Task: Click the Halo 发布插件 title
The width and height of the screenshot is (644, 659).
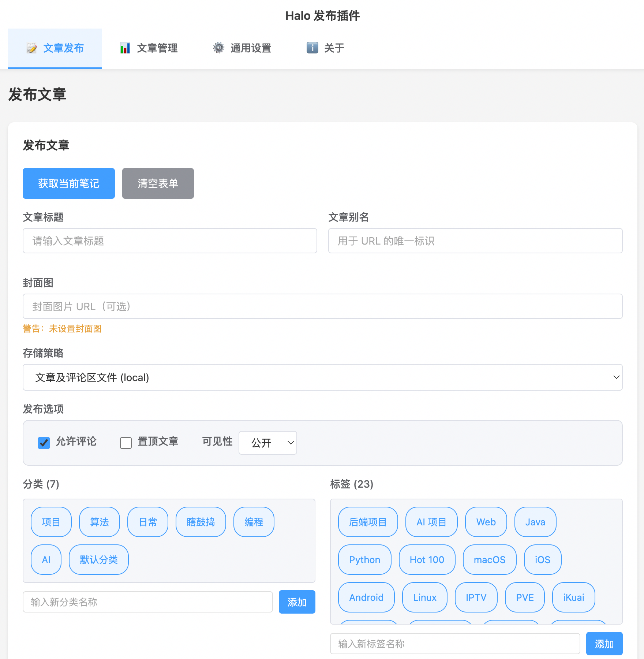Action: click(323, 16)
